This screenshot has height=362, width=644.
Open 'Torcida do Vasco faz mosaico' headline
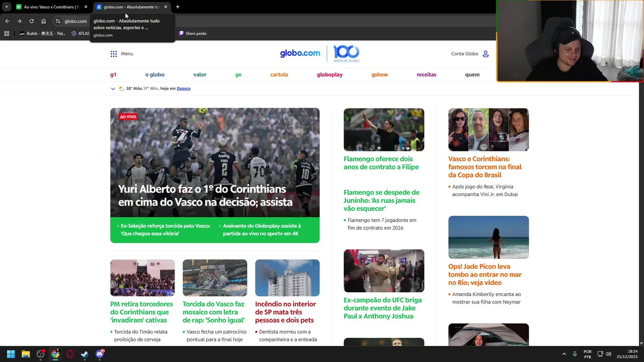click(x=214, y=312)
